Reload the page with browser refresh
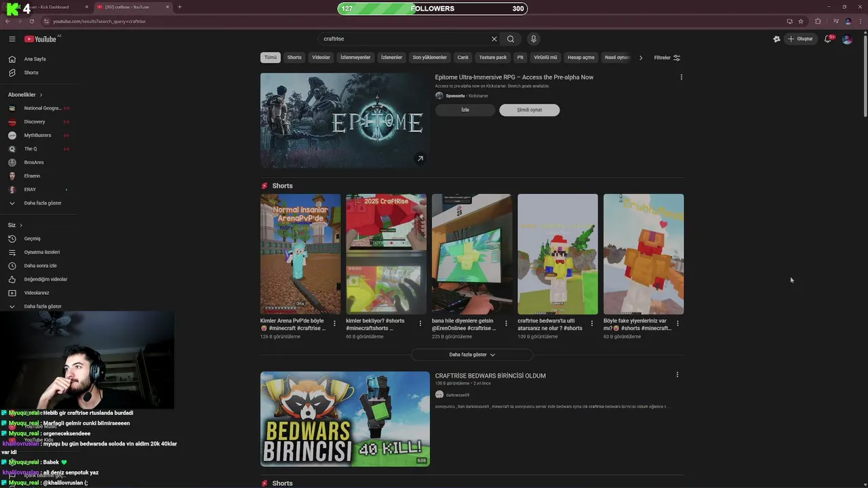868x488 pixels. coord(31,21)
